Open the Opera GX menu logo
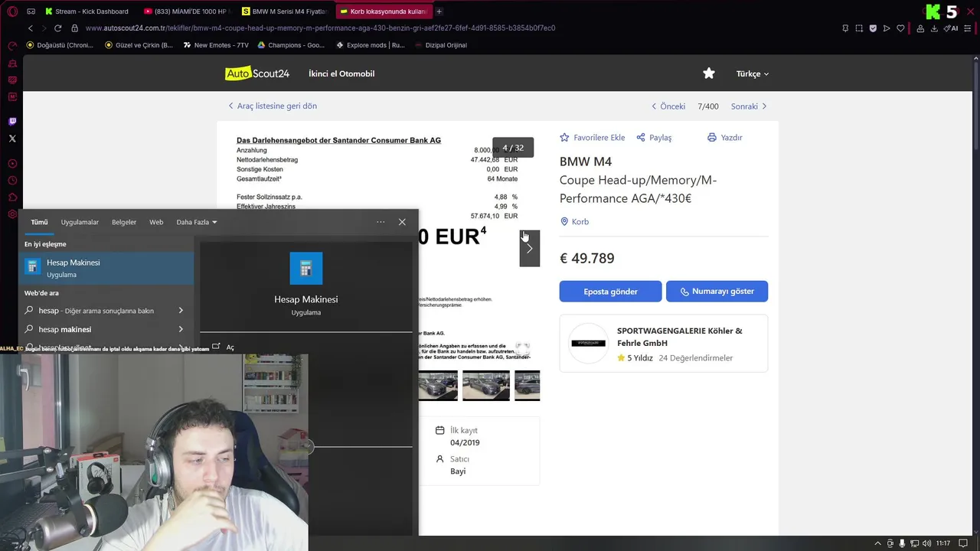This screenshot has width=980, height=551. 11,11
